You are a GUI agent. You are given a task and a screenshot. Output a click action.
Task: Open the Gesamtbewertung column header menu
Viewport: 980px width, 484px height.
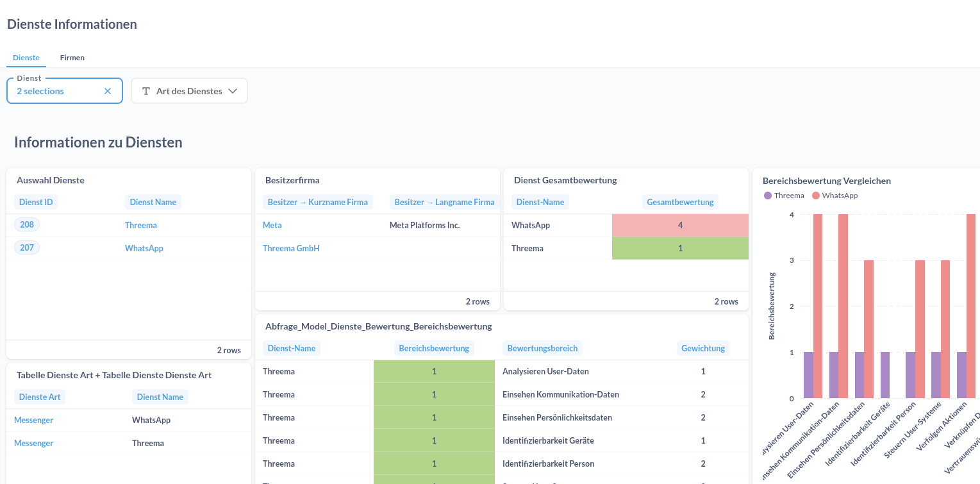pyautogui.click(x=680, y=202)
